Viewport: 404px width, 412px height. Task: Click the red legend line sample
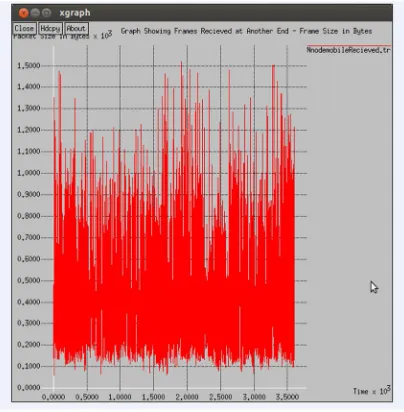tap(348, 45)
